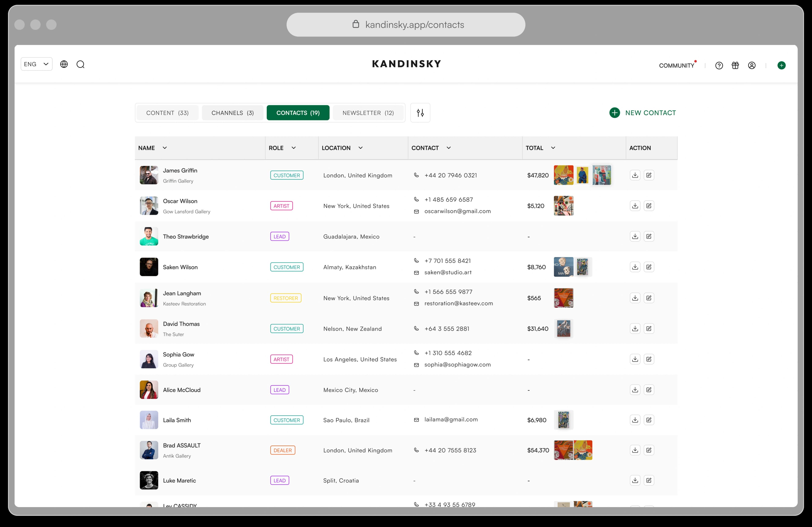Screen dimensions: 812x527
Task: Open David Thomas's artwork thumbnail
Action: [563, 328]
